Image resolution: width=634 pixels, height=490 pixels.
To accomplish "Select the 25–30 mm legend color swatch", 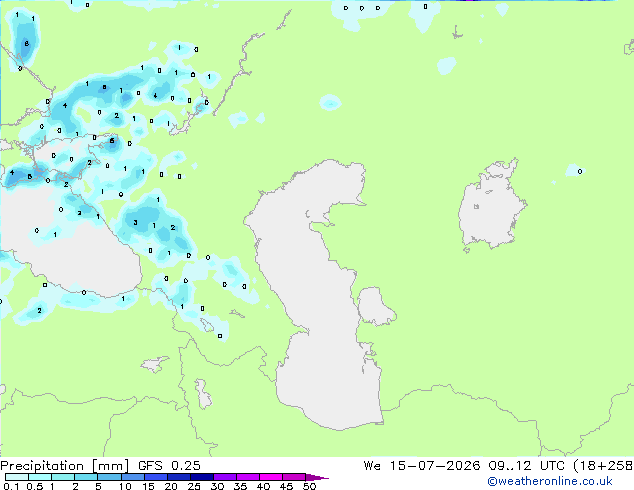I will pyautogui.click(x=202, y=477).
